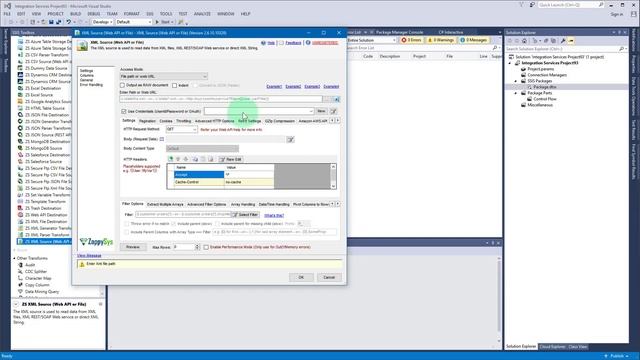Click the wrench Properties icon in Solution Explorer
640x360 pixels.
(x=563, y=41)
